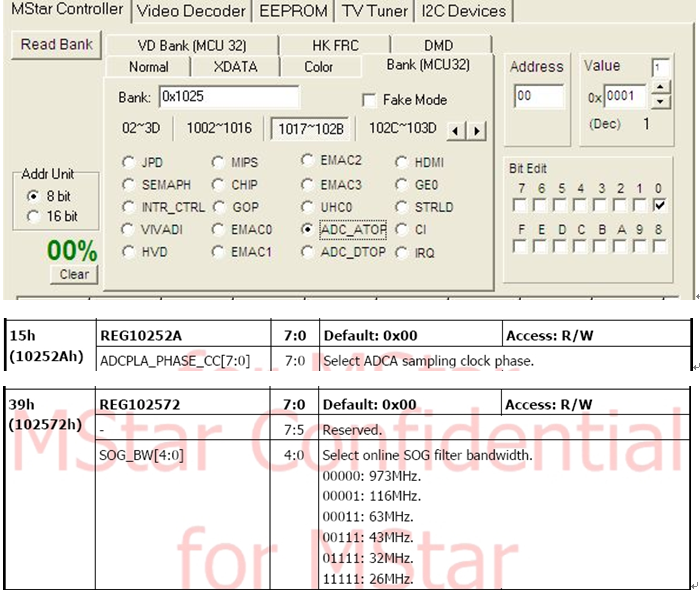Select the I2C Devices tab
This screenshot has width=700, height=593.
pyautogui.click(x=464, y=11)
